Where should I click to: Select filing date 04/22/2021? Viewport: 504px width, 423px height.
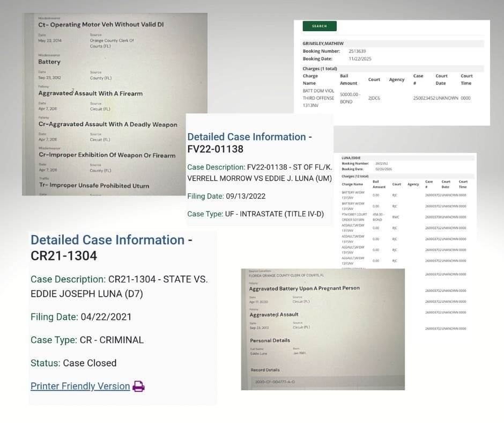pyautogui.click(x=106, y=317)
